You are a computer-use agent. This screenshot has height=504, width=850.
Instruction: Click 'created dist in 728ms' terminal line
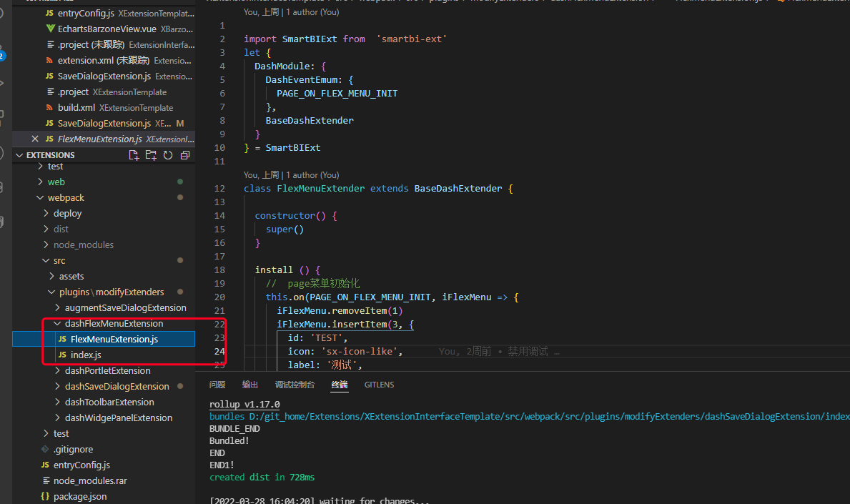click(x=262, y=477)
